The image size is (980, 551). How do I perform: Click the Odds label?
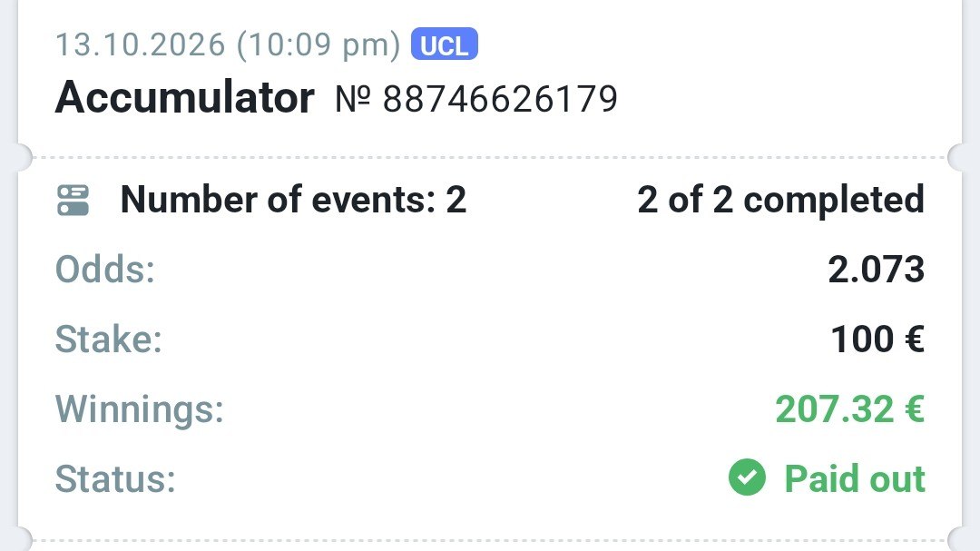click(105, 270)
